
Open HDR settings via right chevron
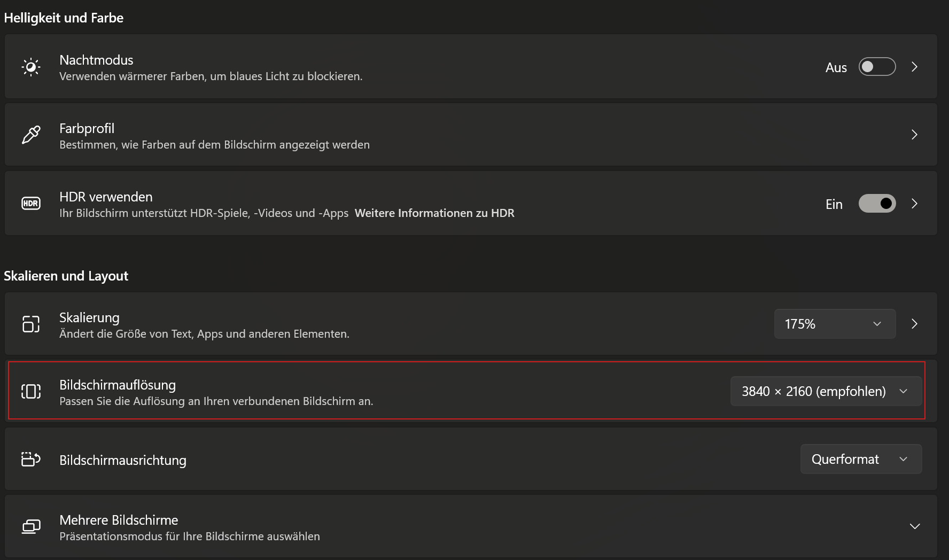click(x=914, y=204)
